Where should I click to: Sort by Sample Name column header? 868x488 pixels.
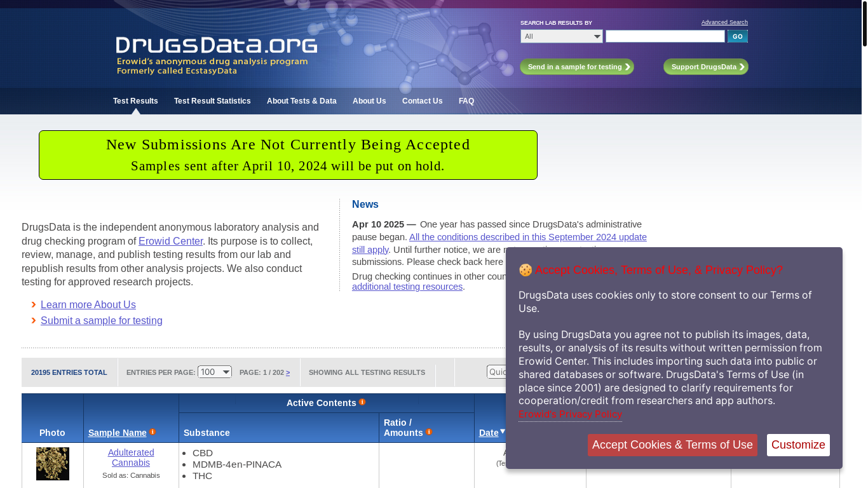tap(118, 433)
